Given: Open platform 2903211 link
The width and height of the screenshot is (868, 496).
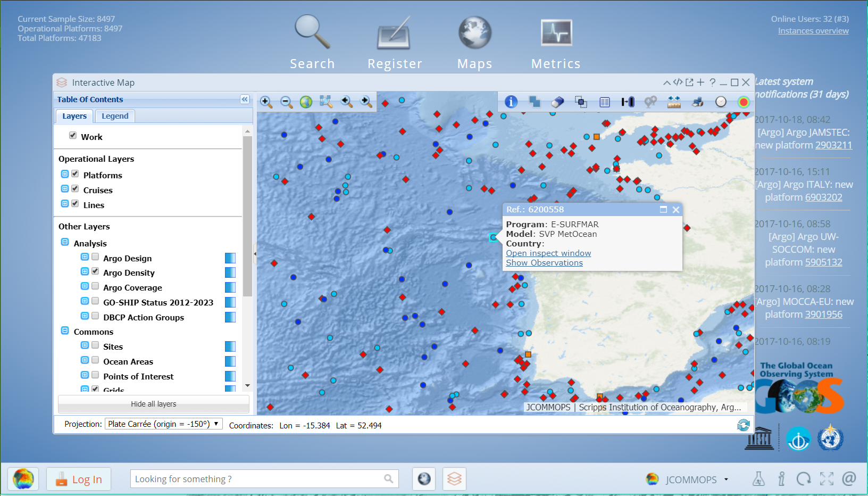Looking at the screenshot, I should [833, 145].
